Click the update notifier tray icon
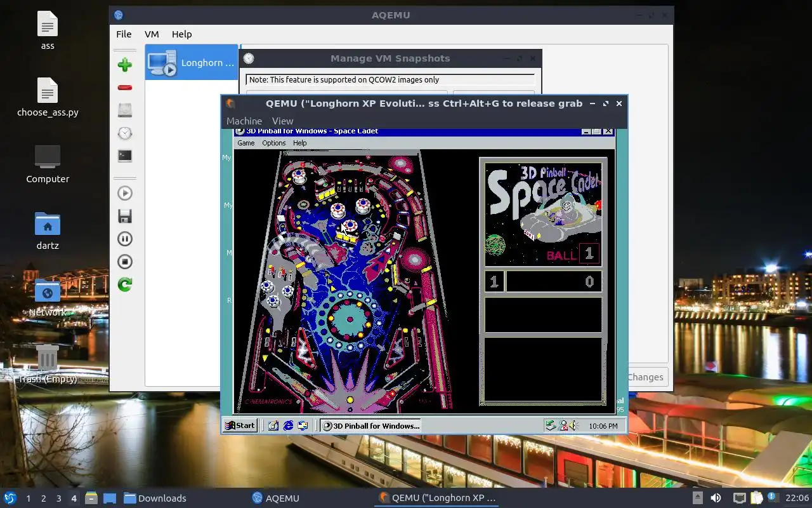The image size is (812, 508). pyautogui.click(x=773, y=498)
